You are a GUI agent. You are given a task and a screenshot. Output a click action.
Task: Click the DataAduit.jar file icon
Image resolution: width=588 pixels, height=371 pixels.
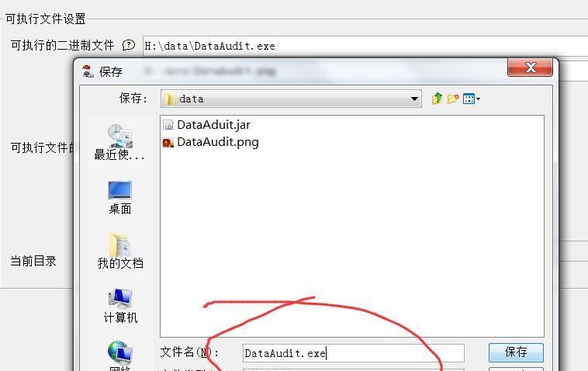coord(168,125)
